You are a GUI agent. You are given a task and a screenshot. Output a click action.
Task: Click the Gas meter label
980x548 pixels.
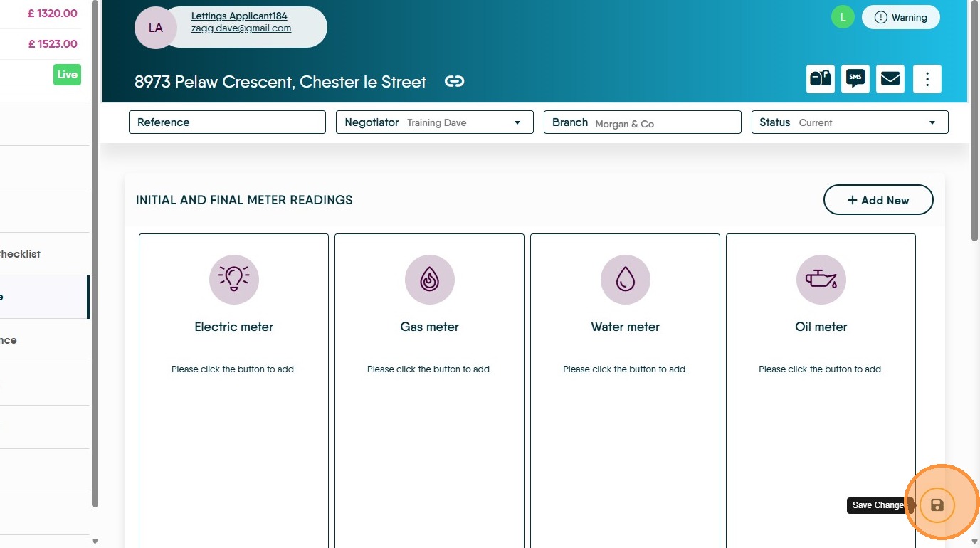point(430,327)
